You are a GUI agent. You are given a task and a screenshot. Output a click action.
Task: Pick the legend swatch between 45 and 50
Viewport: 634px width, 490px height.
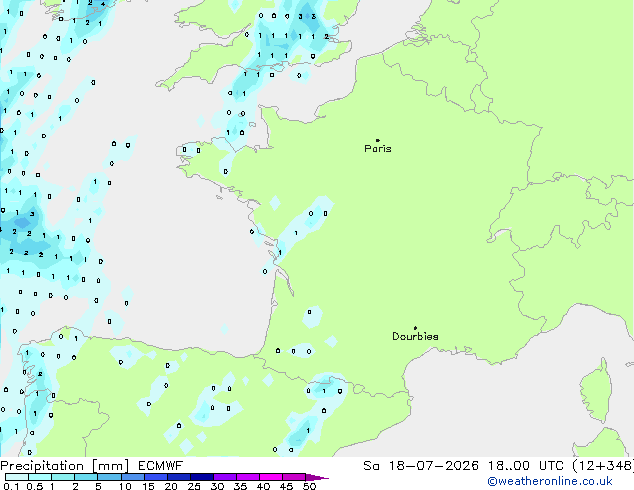[294, 477]
